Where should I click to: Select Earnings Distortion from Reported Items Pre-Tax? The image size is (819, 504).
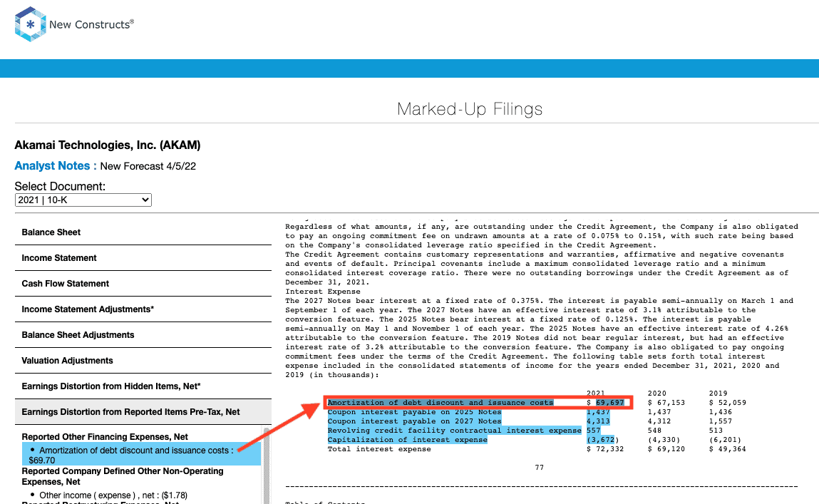coord(143,412)
